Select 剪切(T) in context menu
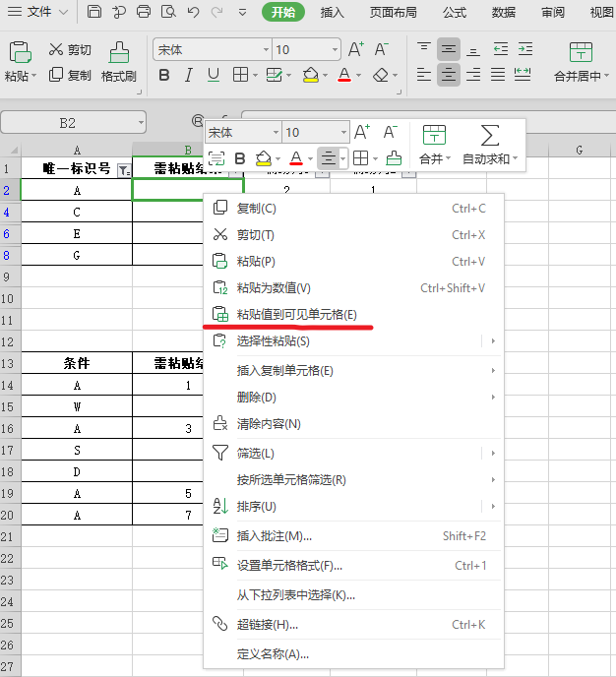The height and width of the screenshot is (677, 616). [353, 235]
